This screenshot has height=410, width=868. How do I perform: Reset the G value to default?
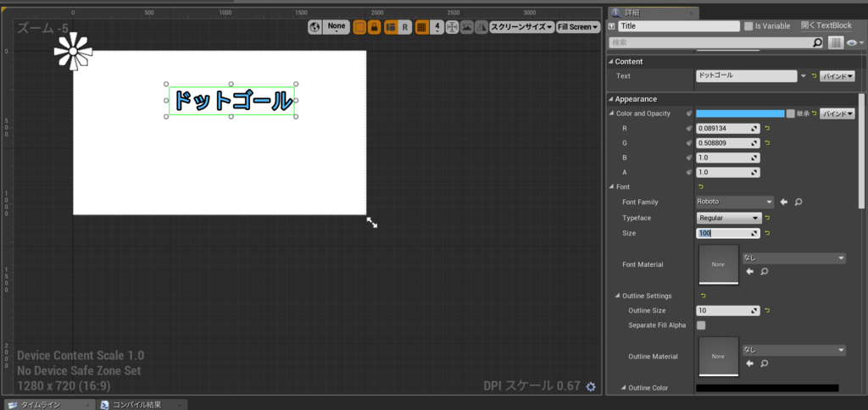[767, 143]
